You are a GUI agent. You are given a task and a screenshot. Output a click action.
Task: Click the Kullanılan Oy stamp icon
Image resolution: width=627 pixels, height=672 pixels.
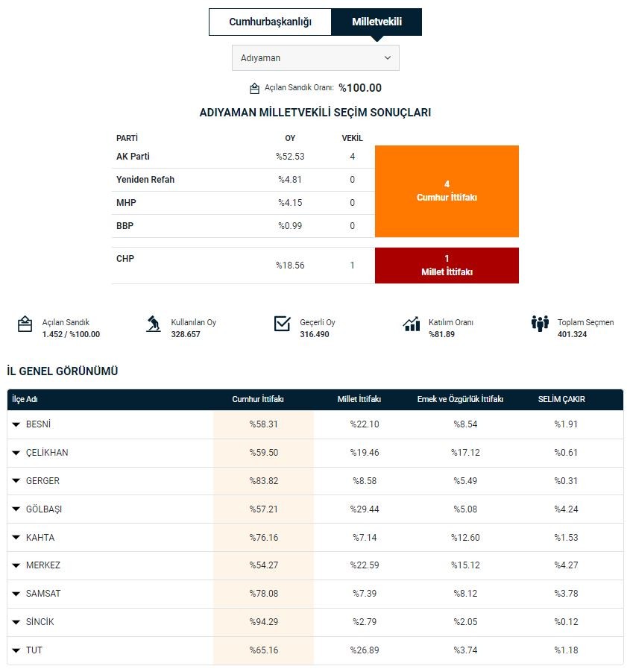154,324
